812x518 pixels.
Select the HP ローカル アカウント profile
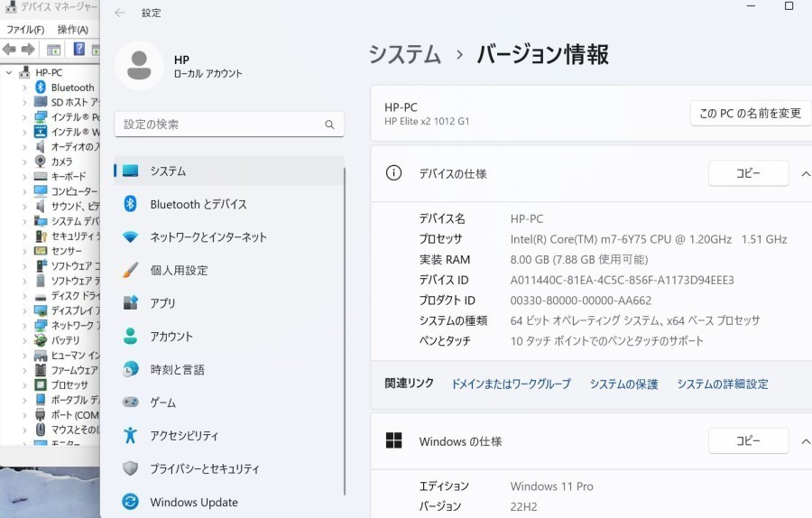(x=179, y=66)
